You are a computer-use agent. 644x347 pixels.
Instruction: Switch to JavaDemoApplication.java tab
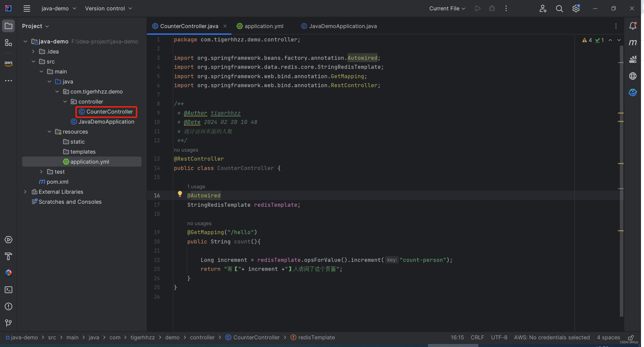click(339, 26)
